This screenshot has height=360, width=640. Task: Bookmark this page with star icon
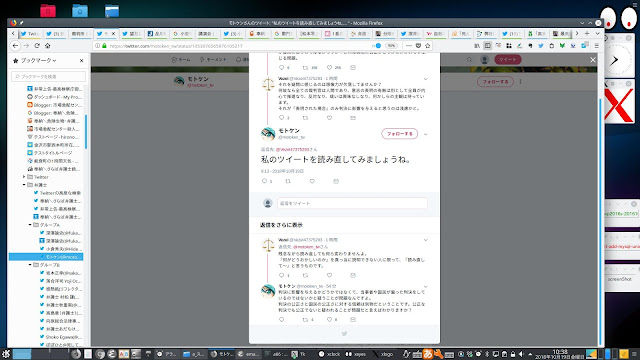click(427, 46)
